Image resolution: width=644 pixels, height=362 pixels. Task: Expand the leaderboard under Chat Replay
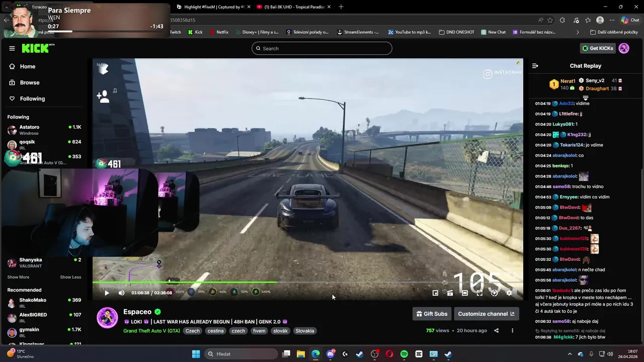click(x=586, y=98)
